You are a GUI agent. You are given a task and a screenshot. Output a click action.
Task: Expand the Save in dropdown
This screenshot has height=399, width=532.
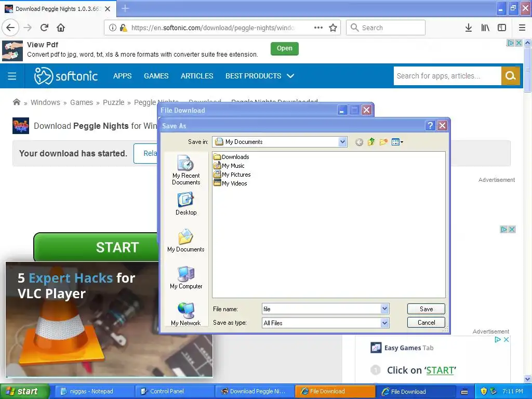pyautogui.click(x=342, y=142)
